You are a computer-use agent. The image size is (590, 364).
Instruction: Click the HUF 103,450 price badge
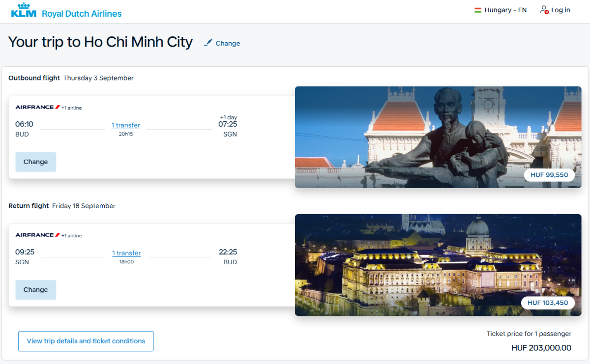(x=548, y=303)
